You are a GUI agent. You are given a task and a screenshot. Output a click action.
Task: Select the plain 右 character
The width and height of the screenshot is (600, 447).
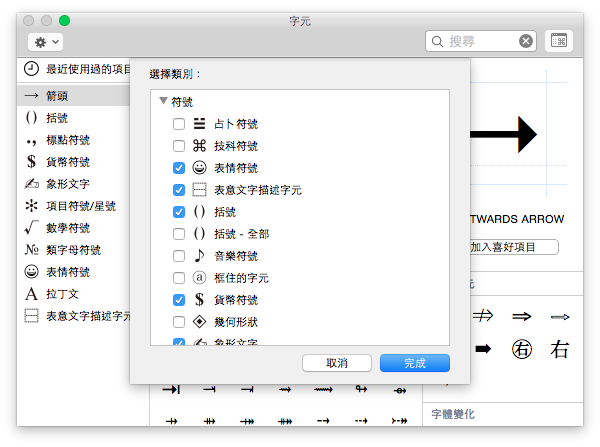(559, 349)
